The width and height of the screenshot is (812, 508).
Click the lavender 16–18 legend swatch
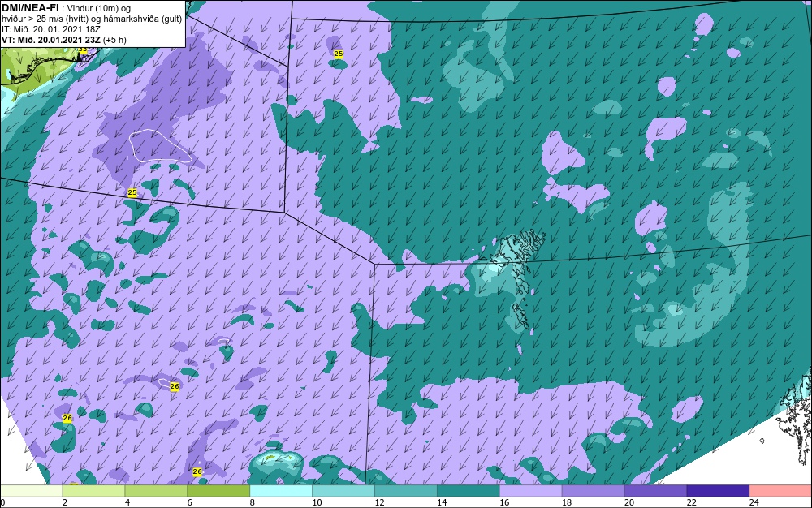(x=531, y=491)
